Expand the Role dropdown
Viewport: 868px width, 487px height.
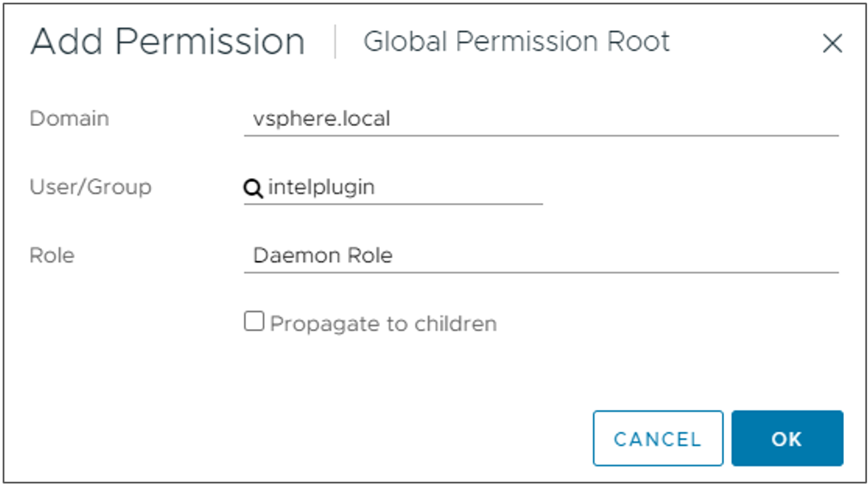(540, 256)
